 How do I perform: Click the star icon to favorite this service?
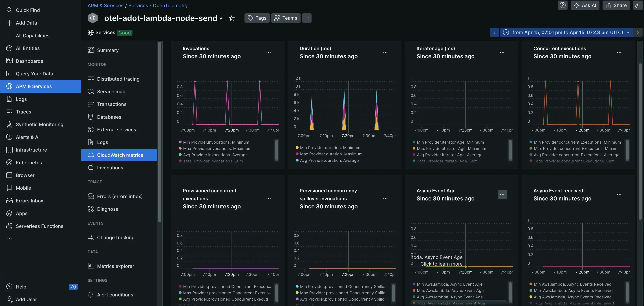(232, 18)
